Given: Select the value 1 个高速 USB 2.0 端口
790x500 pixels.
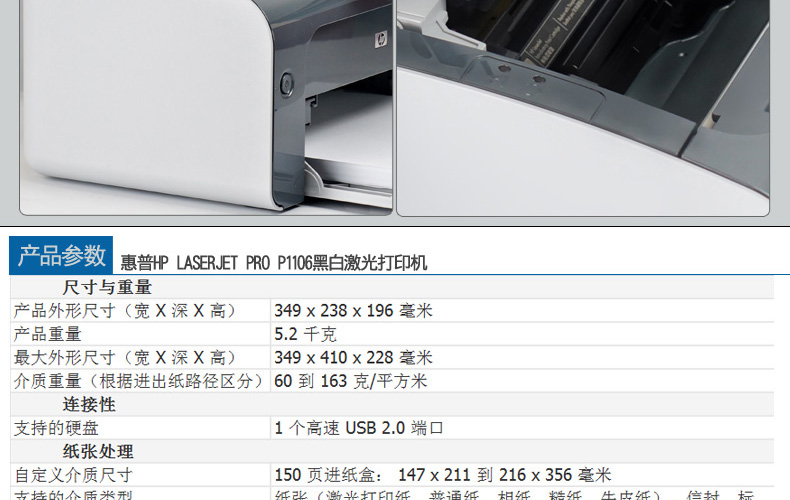Looking at the screenshot, I should coord(359,428).
